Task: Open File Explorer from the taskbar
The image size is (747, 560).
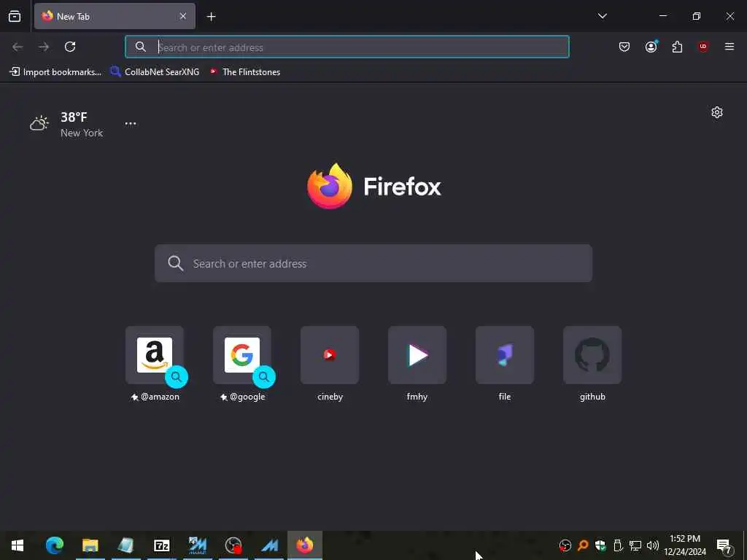Action: (x=90, y=545)
